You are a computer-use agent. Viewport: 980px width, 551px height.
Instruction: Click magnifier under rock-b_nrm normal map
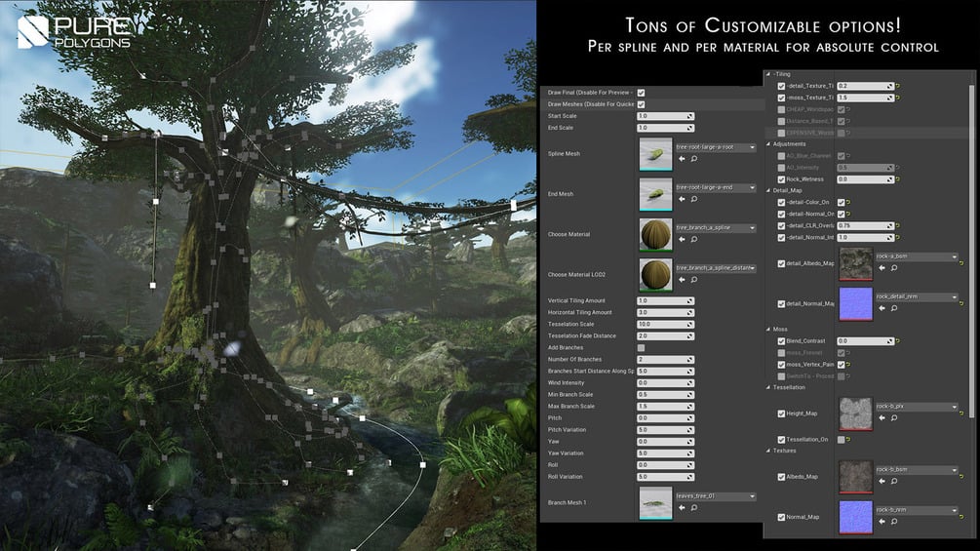(894, 522)
